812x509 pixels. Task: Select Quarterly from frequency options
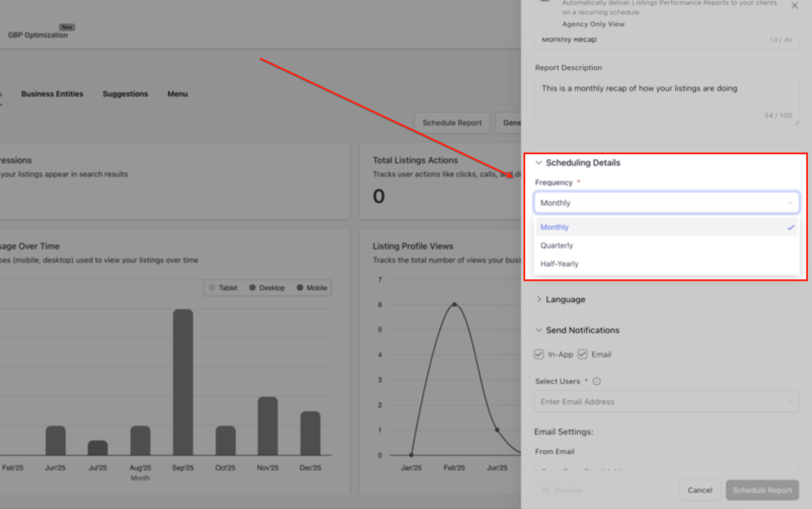(x=557, y=245)
